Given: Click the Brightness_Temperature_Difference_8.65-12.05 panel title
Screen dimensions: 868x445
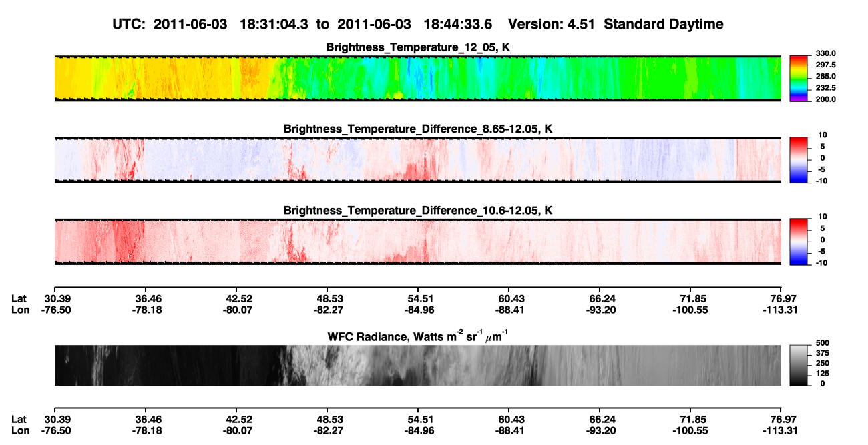Looking at the screenshot, I should (418, 128).
